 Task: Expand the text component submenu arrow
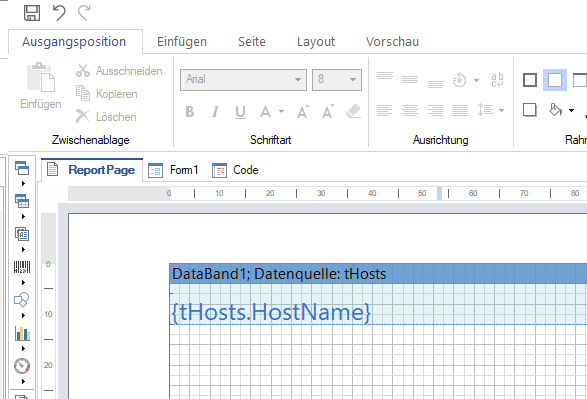click(23, 249)
